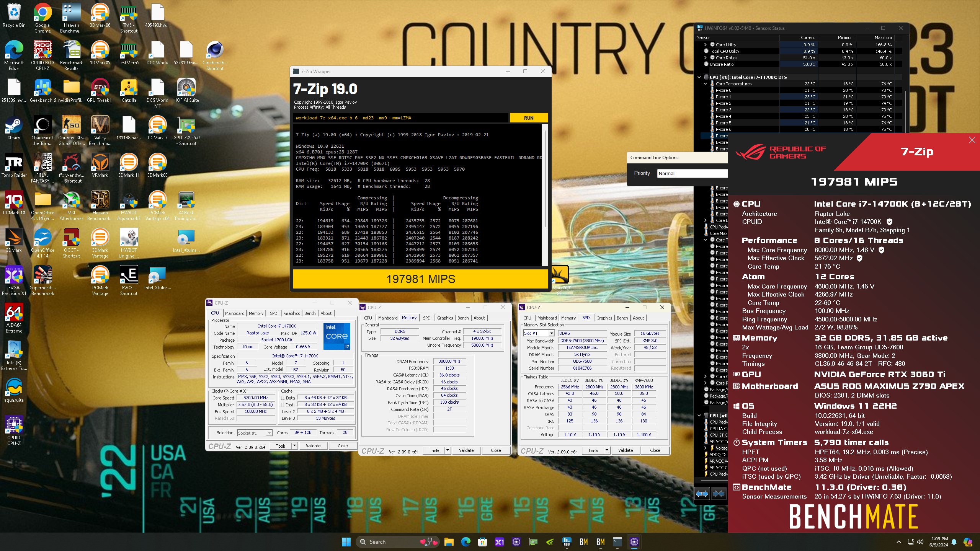Open CPUID ROG CPU-Z desktop icon
Image resolution: width=980 pixels, height=551 pixels.
point(42,56)
